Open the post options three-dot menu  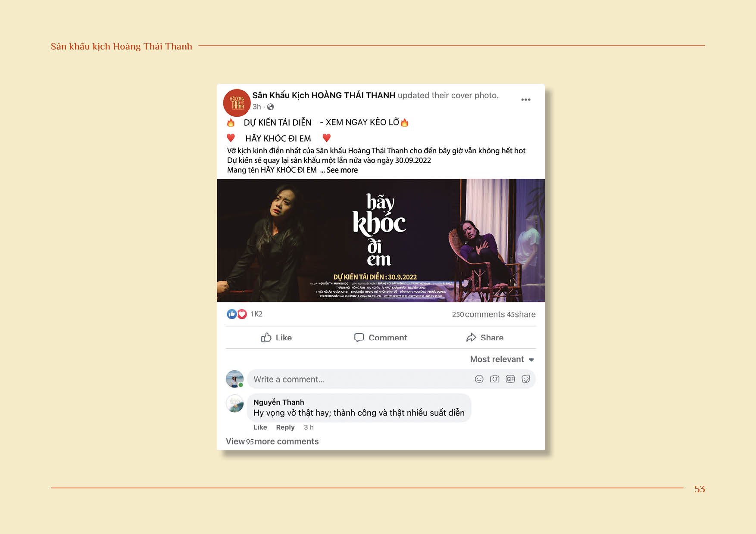coord(525,99)
